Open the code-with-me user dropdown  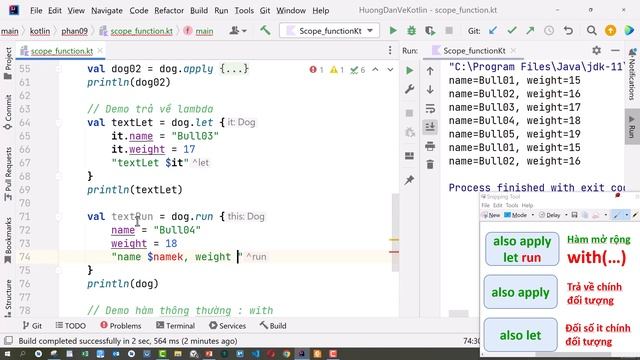[x=238, y=31]
